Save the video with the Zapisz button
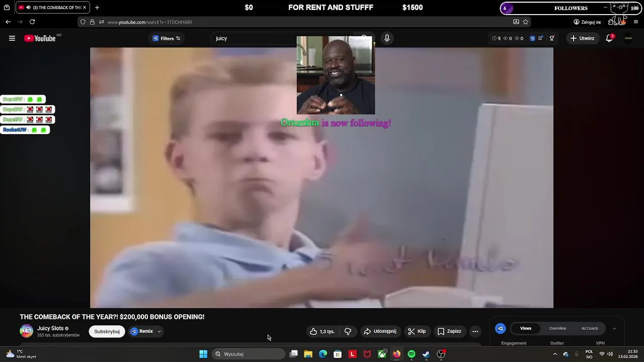The height and width of the screenshot is (362, 644). coord(449,331)
